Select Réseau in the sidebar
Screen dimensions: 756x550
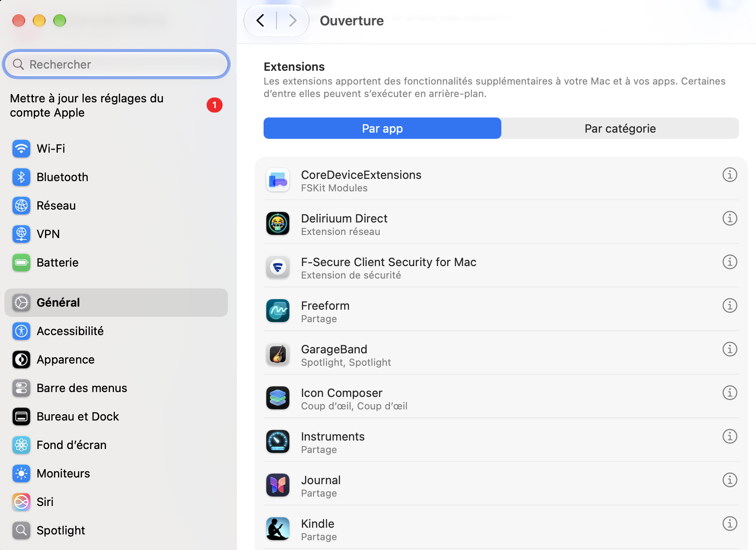pyautogui.click(x=116, y=206)
